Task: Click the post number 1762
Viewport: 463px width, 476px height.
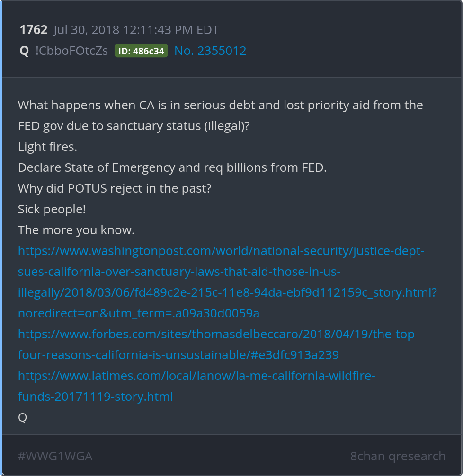Action: pyautogui.click(x=33, y=30)
